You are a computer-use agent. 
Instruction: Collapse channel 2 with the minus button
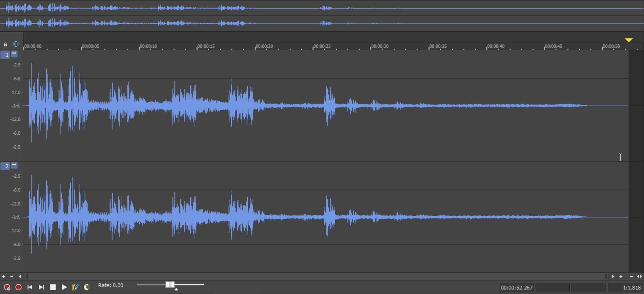click(x=14, y=165)
